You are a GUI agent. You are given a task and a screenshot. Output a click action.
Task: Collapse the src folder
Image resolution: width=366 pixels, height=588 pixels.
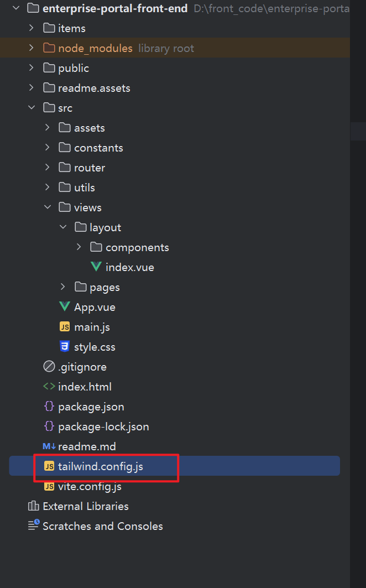tap(32, 108)
